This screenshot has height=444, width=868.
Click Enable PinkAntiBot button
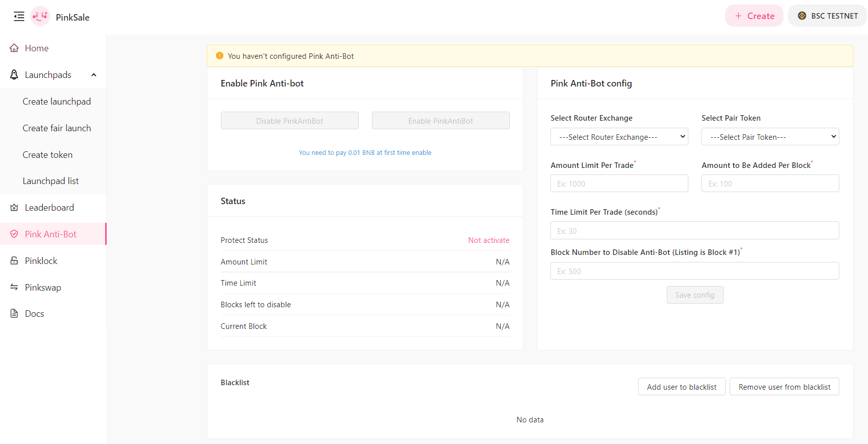[440, 121]
